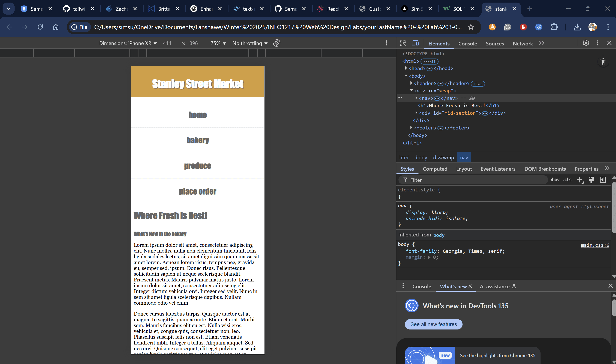616x364 pixels.
Task: Open the No throttling dropdown
Action: point(250,43)
